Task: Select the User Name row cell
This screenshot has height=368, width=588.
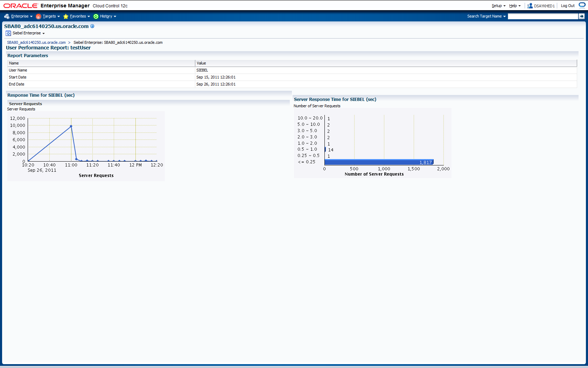Action: (101, 70)
